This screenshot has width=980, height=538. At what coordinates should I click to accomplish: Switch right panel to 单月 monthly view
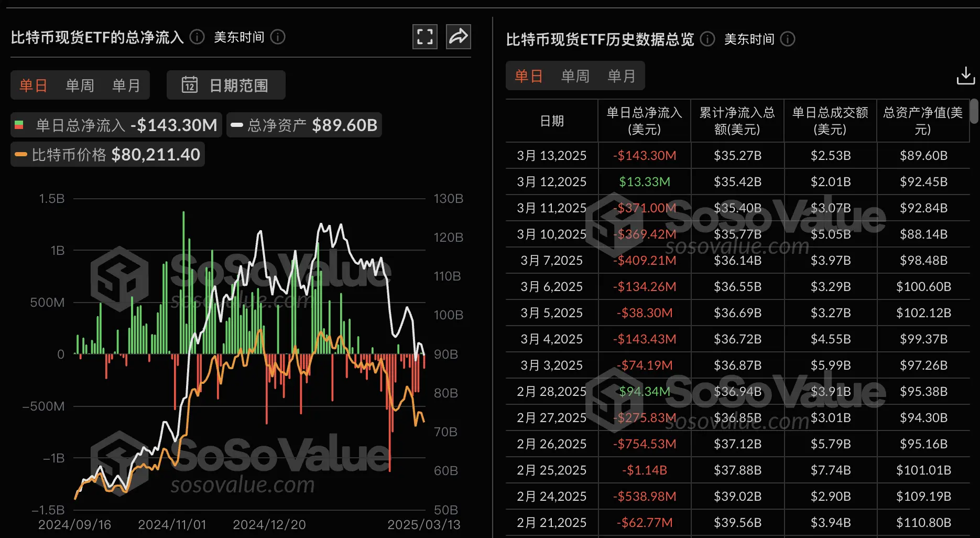[622, 76]
